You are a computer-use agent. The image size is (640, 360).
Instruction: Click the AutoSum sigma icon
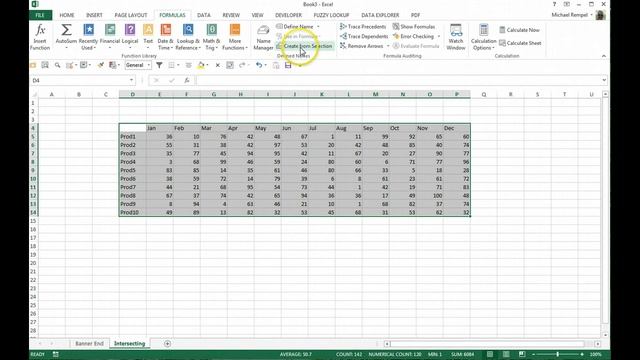pos(66,30)
